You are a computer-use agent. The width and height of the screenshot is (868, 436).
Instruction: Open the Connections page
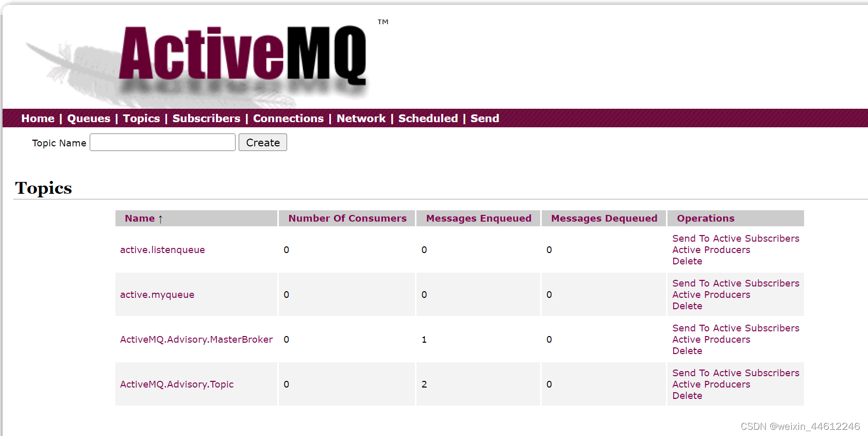tap(288, 119)
